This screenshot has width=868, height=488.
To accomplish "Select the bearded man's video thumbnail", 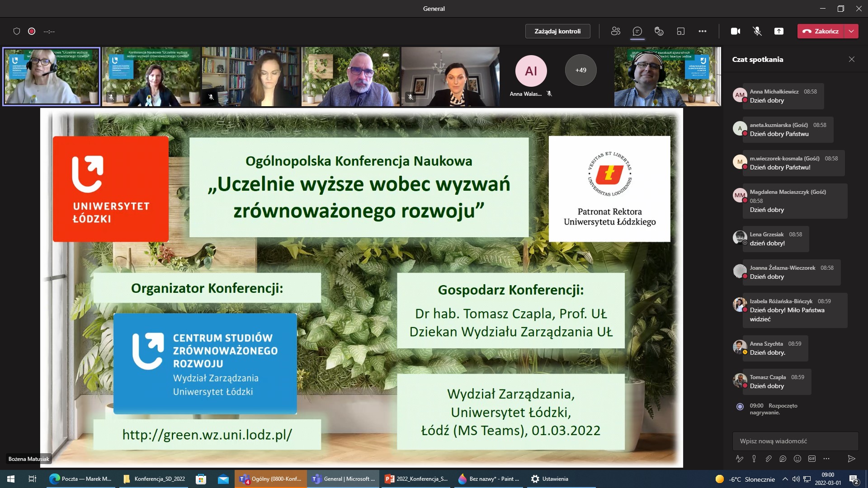I will tap(351, 76).
